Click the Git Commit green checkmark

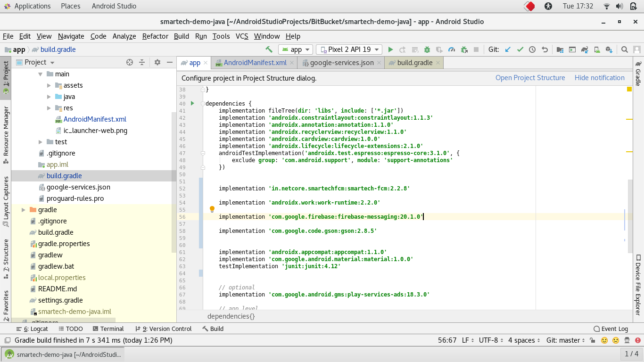click(x=520, y=49)
